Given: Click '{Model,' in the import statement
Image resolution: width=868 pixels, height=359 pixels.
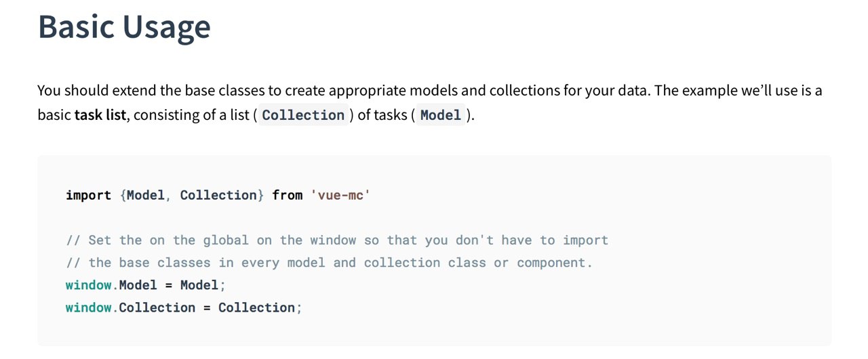Looking at the screenshot, I should pos(146,195).
